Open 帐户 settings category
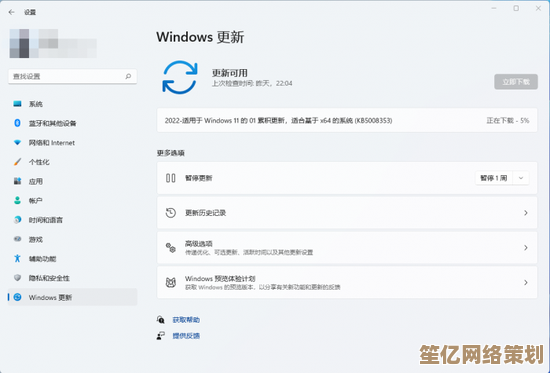550x373 pixels. coord(72,200)
